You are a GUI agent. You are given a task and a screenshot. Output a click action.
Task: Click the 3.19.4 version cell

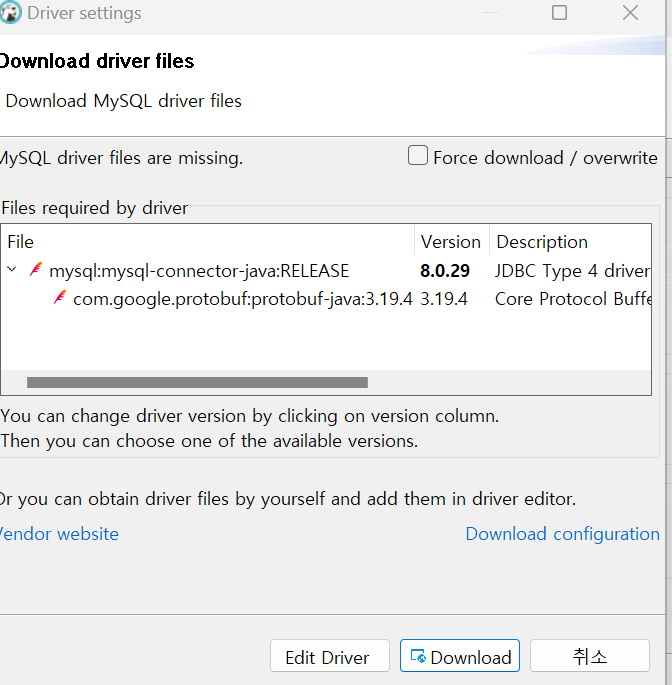pyautogui.click(x=444, y=299)
